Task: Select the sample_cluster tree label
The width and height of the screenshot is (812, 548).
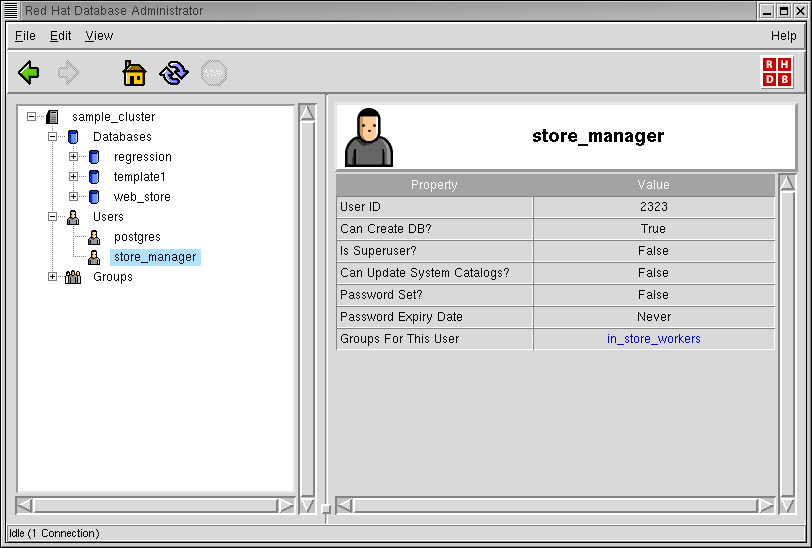Action: pos(113,117)
